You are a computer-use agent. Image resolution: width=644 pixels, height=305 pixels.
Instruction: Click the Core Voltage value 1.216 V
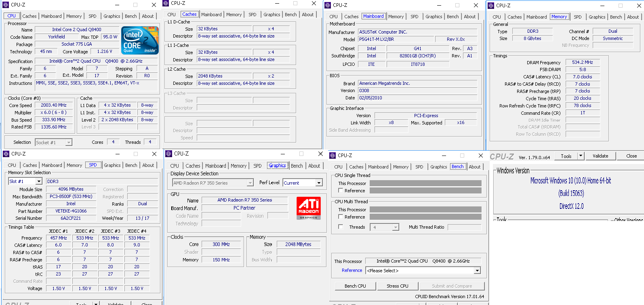105,51
